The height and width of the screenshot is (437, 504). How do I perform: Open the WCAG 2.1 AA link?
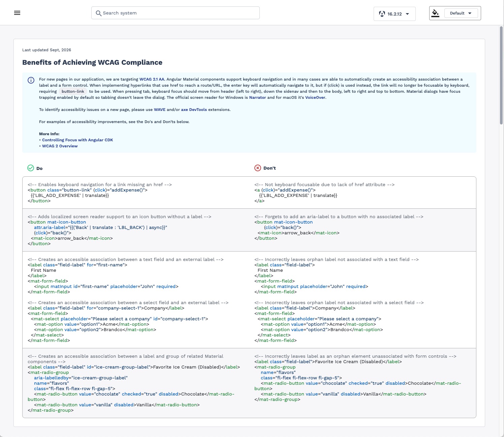152,79
